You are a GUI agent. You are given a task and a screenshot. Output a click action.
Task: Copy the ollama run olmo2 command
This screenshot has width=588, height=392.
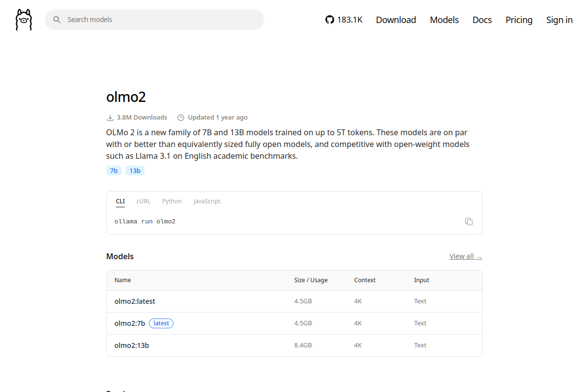tap(469, 221)
